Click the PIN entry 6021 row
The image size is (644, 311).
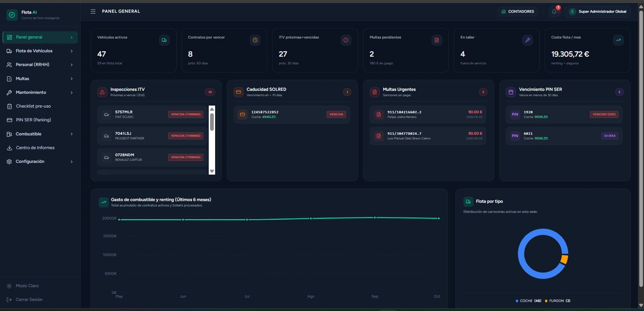(564, 136)
